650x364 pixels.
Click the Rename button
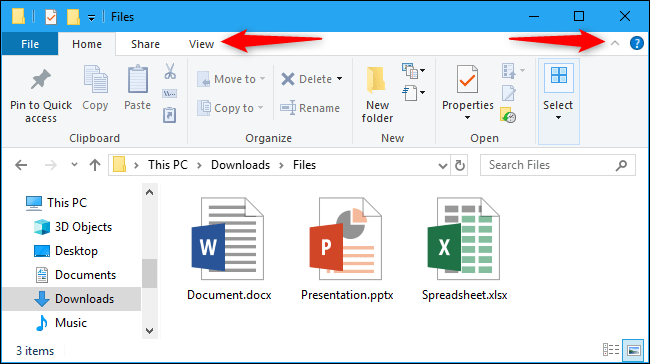click(x=310, y=108)
